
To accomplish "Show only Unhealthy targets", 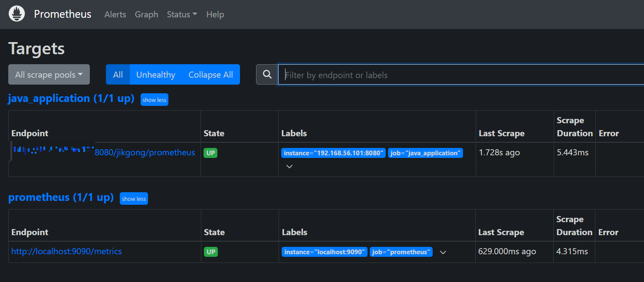I will (x=156, y=75).
